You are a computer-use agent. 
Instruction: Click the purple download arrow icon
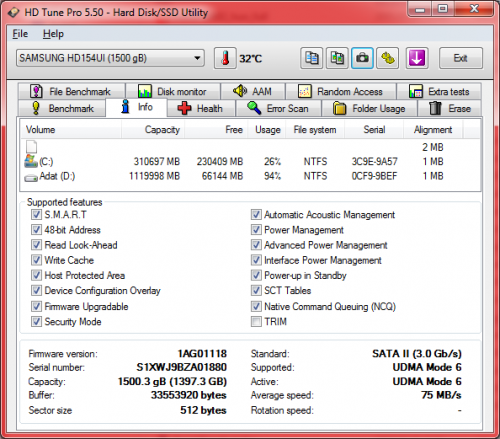point(417,58)
